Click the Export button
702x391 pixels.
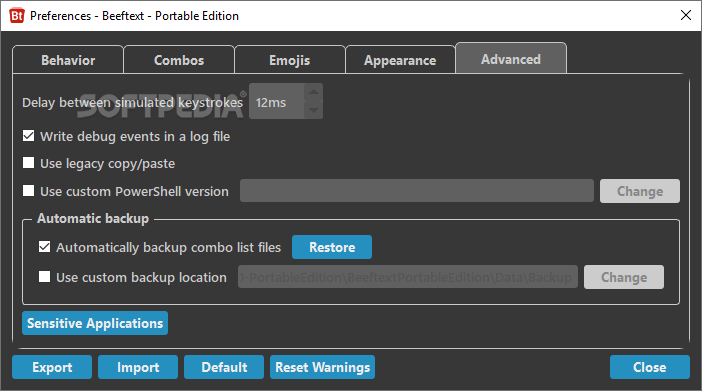click(52, 367)
